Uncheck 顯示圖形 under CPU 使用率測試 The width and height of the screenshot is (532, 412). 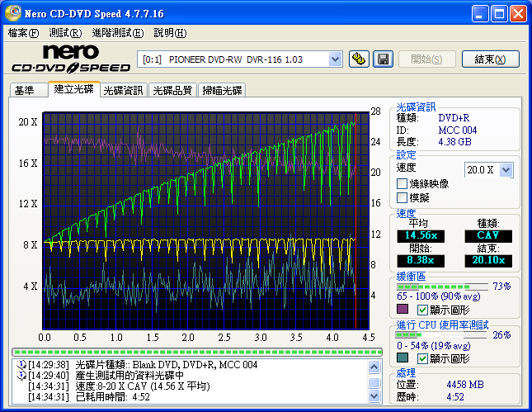(x=423, y=358)
